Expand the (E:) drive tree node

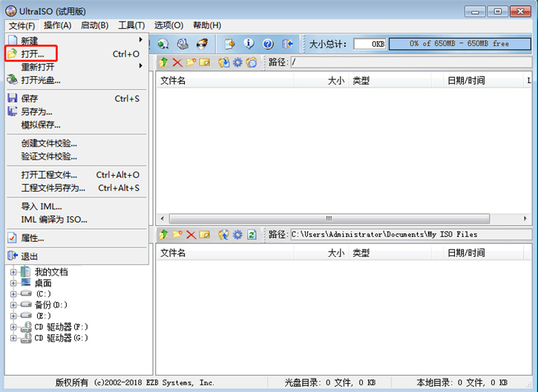coord(13,316)
